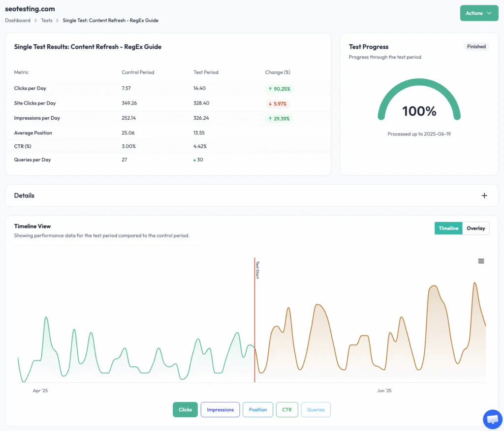504x431 pixels.
Task: Switch to the Overlay chart view
Action: pos(476,228)
